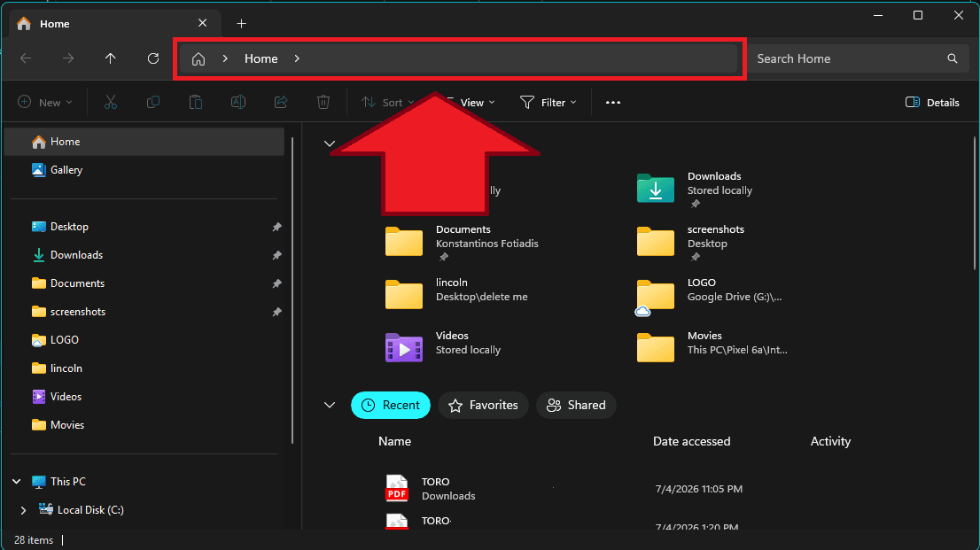
Task: Select screenshots in the sidebar
Action: (144, 311)
